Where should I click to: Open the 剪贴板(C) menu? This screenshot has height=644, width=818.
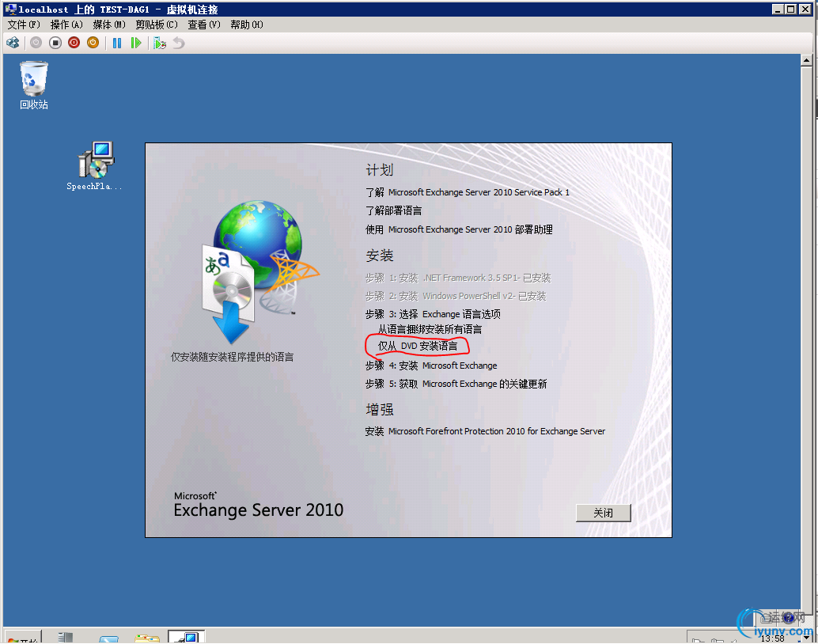point(157,25)
